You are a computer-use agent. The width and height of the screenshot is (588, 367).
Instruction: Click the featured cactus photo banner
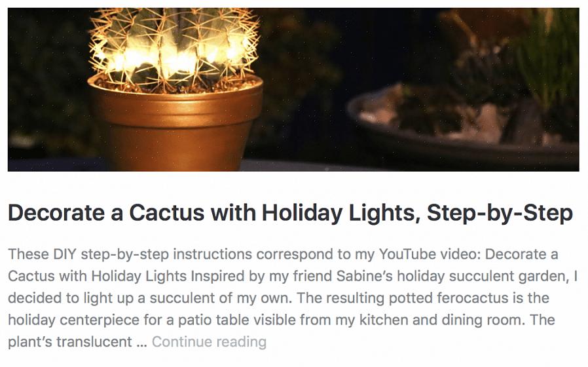(293, 89)
